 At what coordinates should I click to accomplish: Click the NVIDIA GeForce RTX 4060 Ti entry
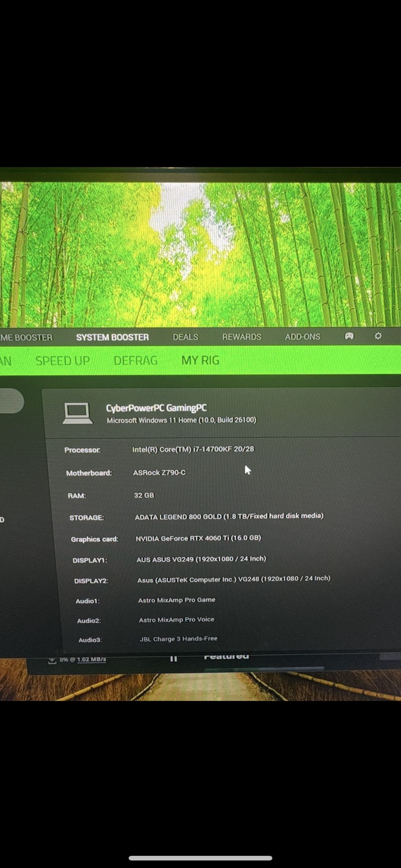[x=198, y=538]
